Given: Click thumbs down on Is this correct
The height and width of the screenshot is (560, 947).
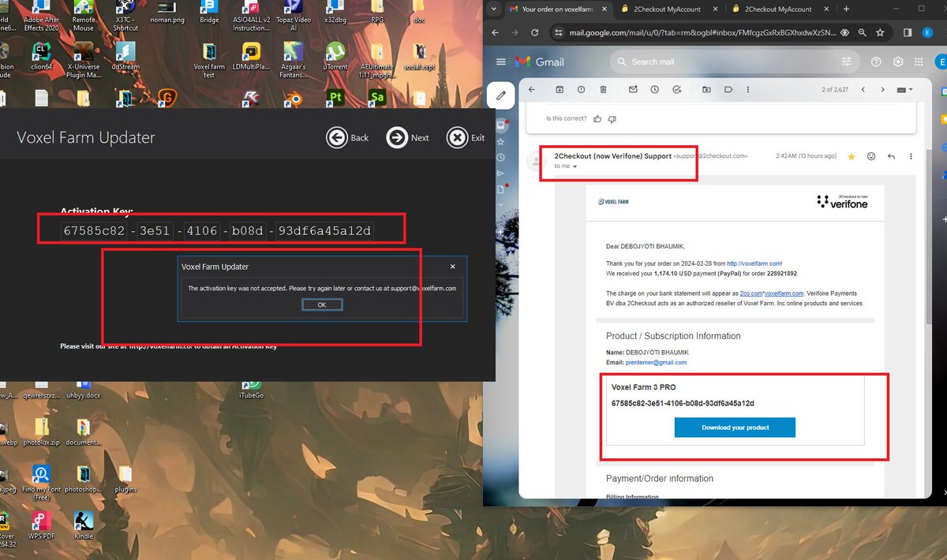Looking at the screenshot, I should [x=612, y=119].
